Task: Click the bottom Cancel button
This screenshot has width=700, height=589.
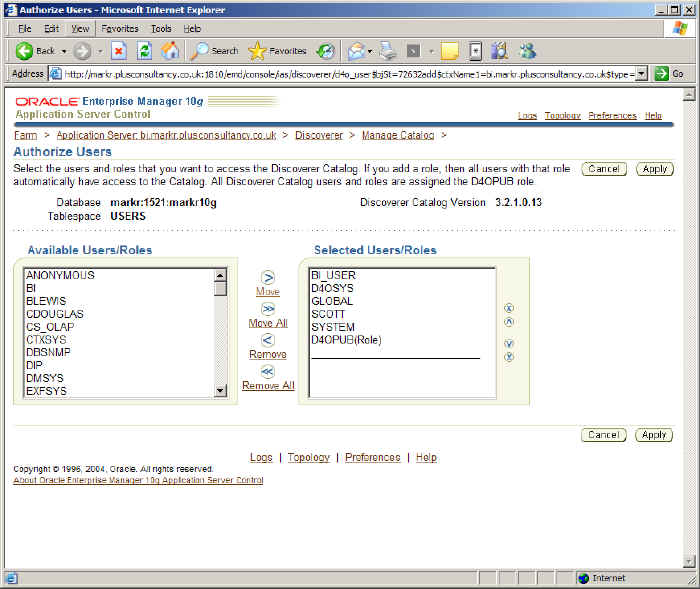Action: (x=604, y=434)
